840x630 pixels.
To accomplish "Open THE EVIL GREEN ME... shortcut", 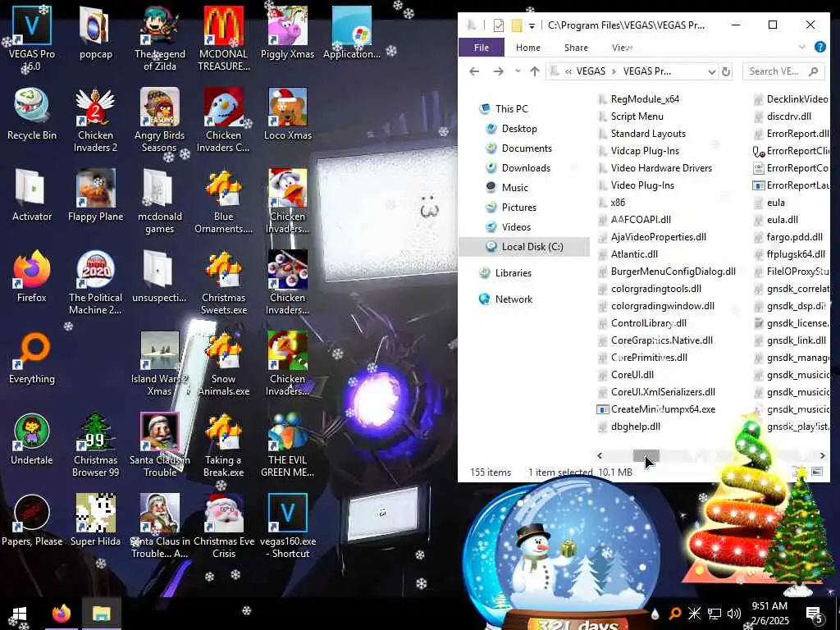I will (x=287, y=445).
